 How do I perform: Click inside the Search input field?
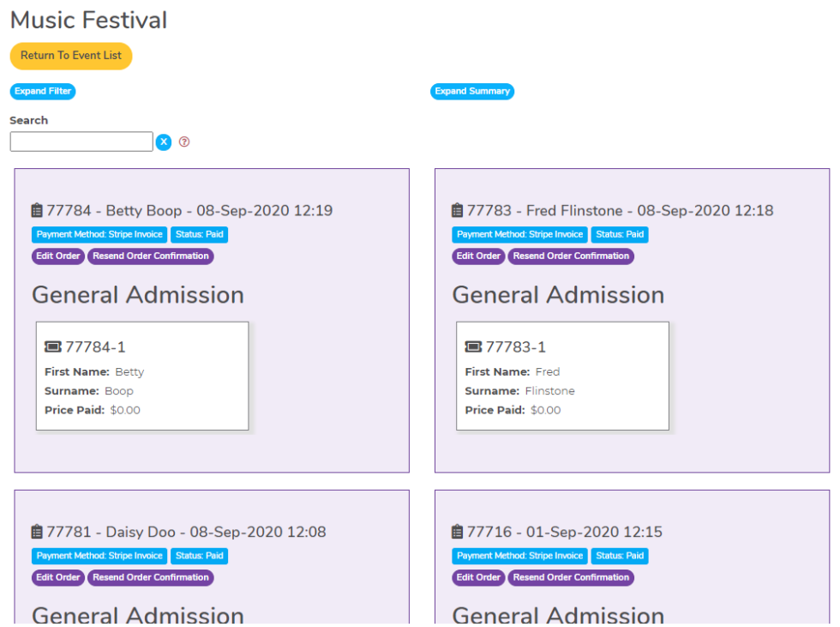pos(81,142)
